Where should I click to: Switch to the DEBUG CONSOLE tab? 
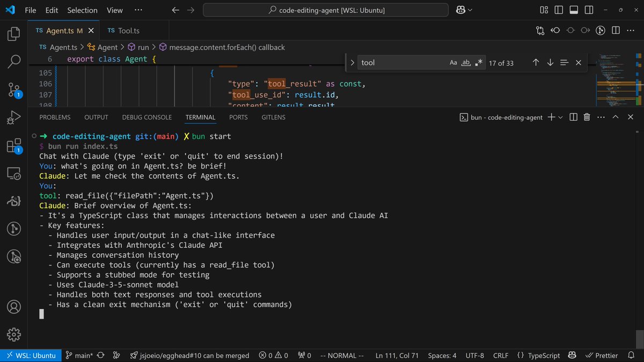[147, 117]
